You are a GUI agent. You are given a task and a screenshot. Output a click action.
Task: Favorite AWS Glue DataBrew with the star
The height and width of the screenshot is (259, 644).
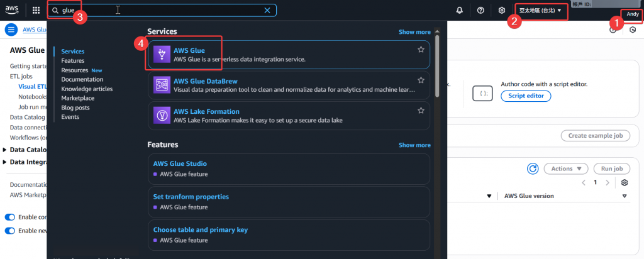(x=421, y=80)
